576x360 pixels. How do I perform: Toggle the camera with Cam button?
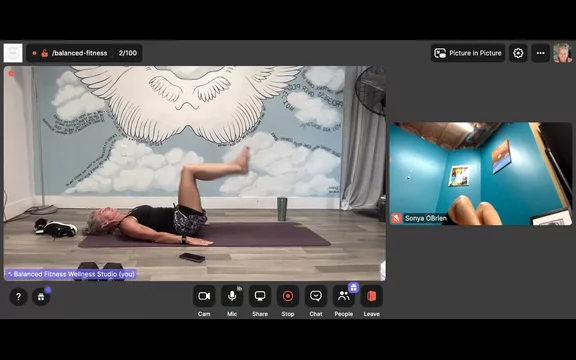[204, 296]
